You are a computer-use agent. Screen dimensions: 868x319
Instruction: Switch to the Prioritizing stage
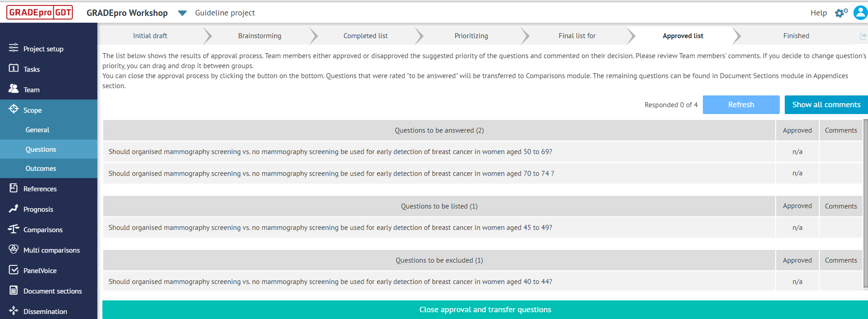pos(471,35)
